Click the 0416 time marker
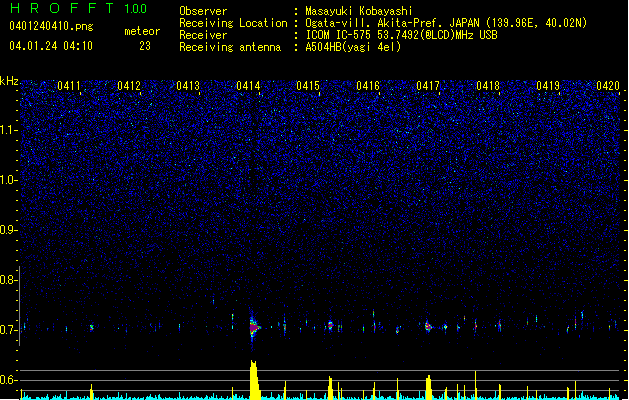Image resolution: width=629 pixels, height=400 pixels. (x=368, y=86)
